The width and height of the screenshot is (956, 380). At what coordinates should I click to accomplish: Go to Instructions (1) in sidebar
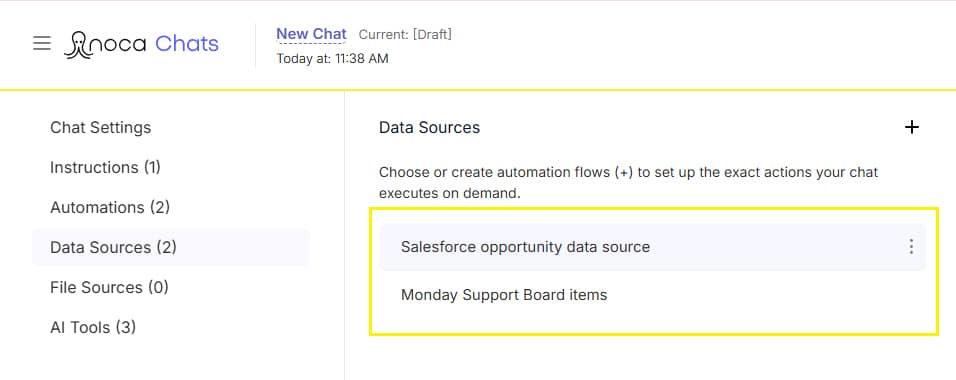pyautogui.click(x=105, y=167)
